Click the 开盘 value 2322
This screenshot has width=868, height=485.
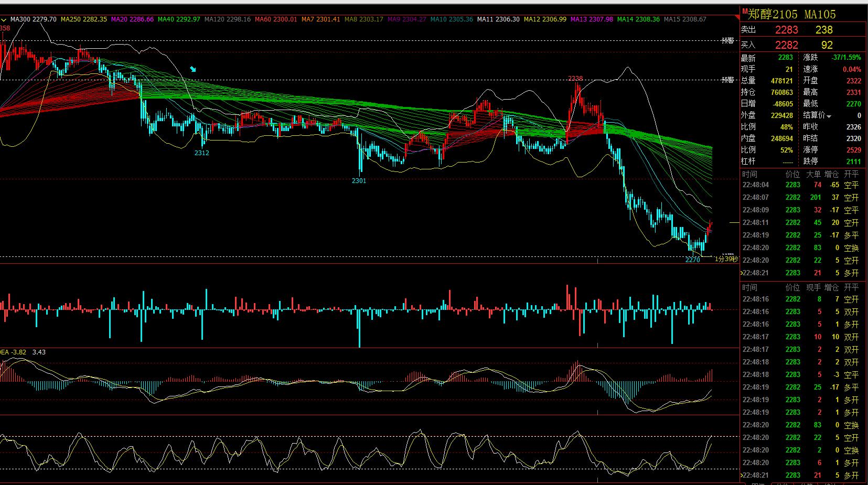pos(853,81)
